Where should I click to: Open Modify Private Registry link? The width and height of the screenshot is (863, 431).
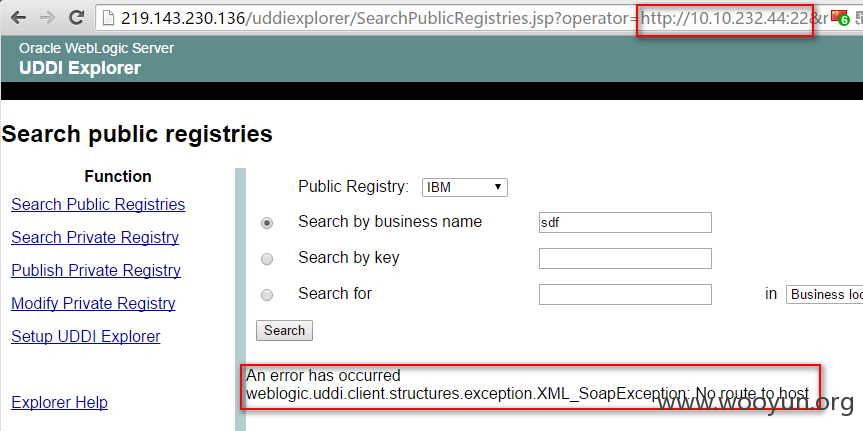(x=93, y=303)
